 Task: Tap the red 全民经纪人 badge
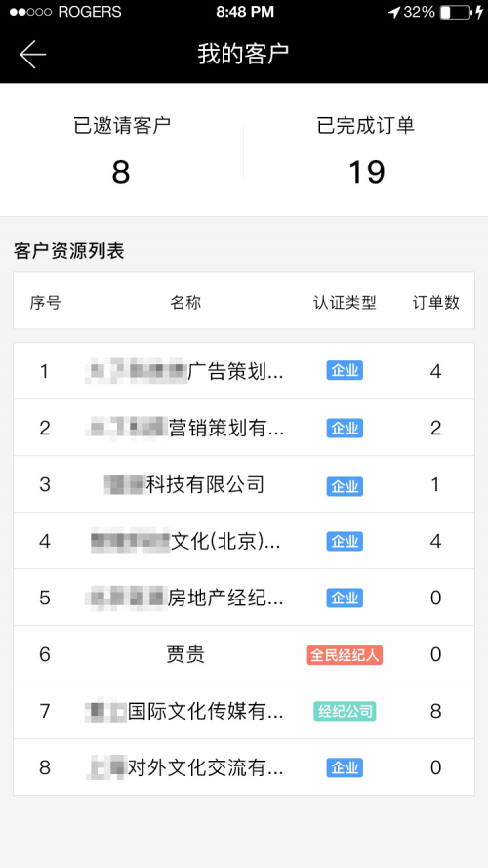pos(345,655)
